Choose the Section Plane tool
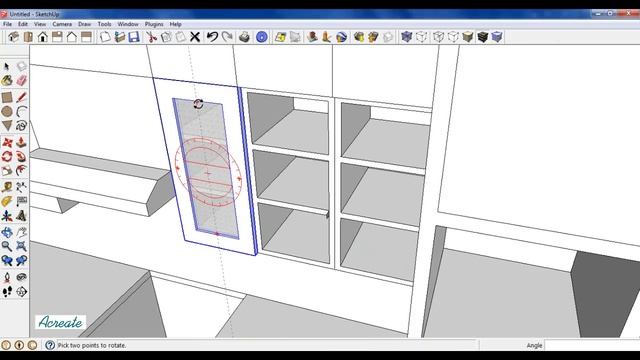The width and height of the screenshot is (640, 360). click(21, 292)
